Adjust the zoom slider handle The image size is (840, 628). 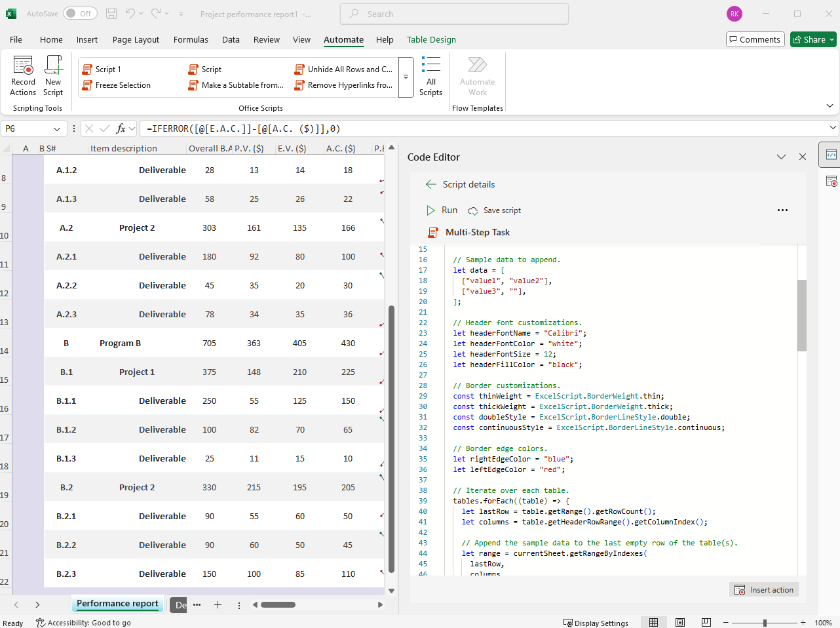[765, 623]
